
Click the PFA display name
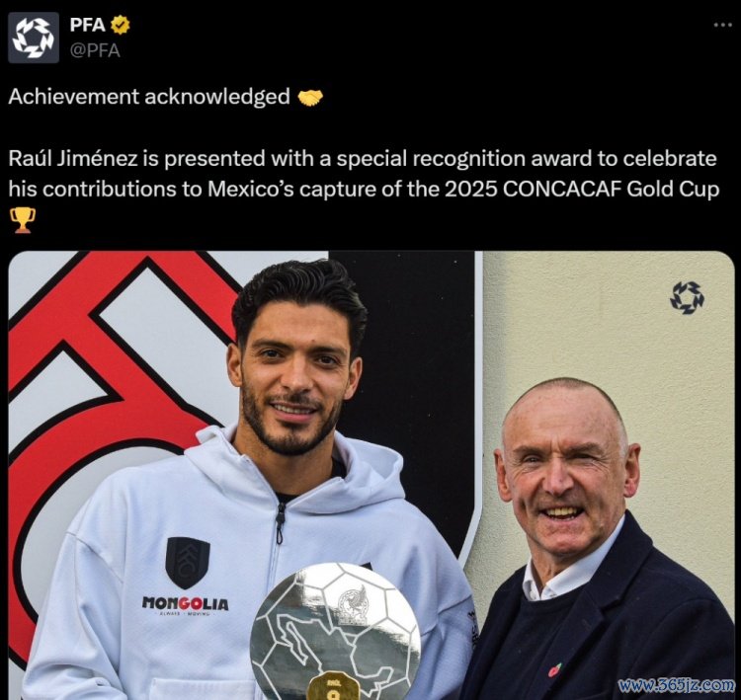pyautogui.click(x=87, y=25)
